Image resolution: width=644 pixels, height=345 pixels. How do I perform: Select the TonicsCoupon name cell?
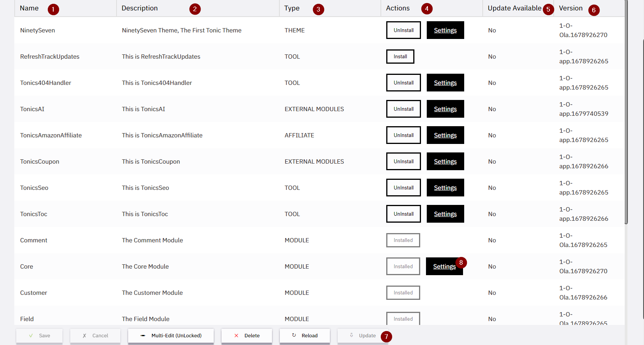click(65, 161)
